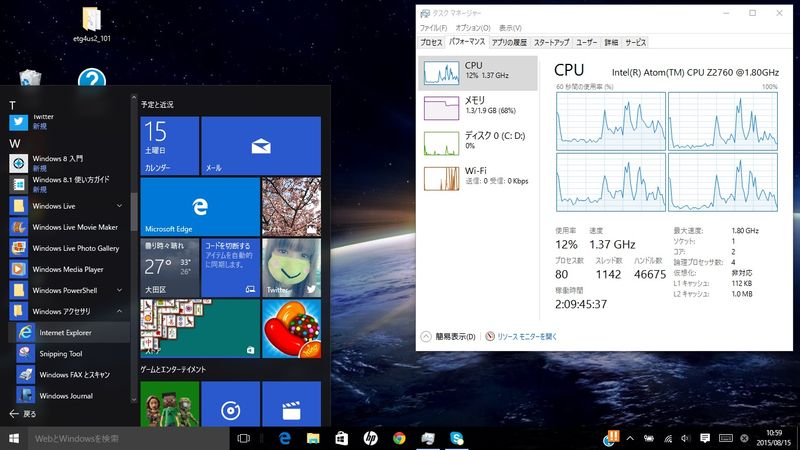Launch Internet Explorer from the Start list
Screen dimensions: 800x450
[71, 332]
